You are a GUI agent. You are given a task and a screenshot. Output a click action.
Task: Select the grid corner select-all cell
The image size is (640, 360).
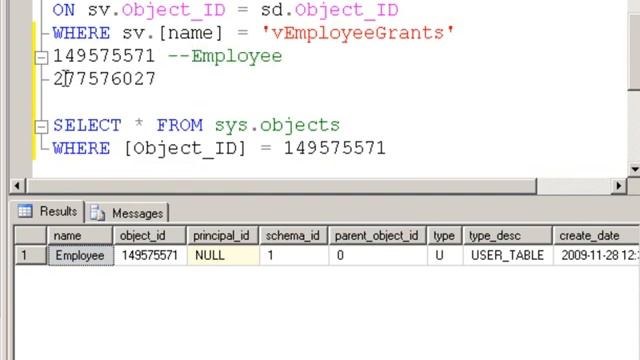[30, 236]
